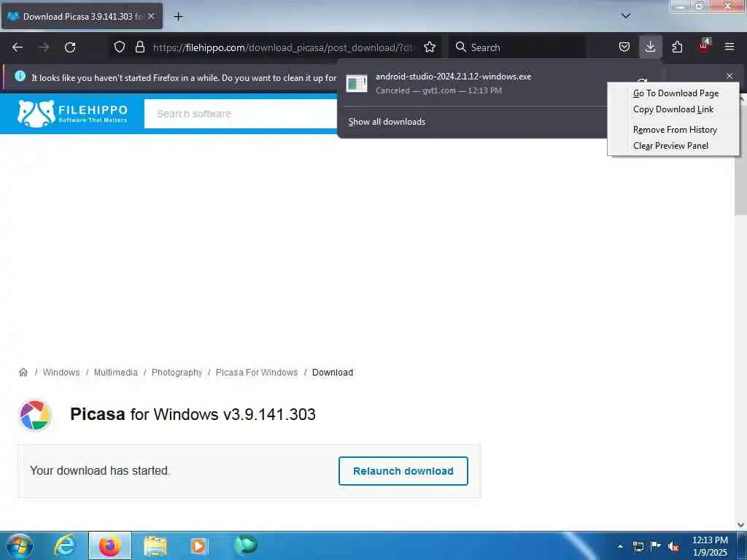The width and height of the screenshot is (747, 560).
Task: Click the Action Center flag icon
Action: point(656,545)
